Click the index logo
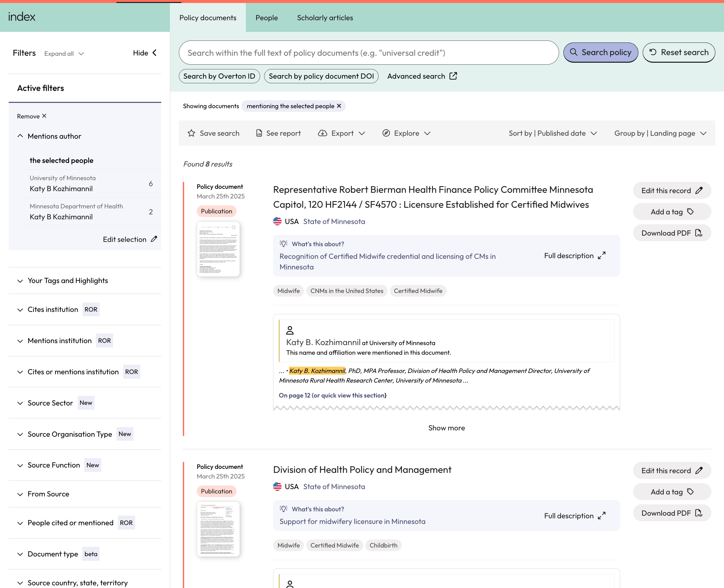Image resolution: width=724 pixels, height=588 pixels. [22, 17]
